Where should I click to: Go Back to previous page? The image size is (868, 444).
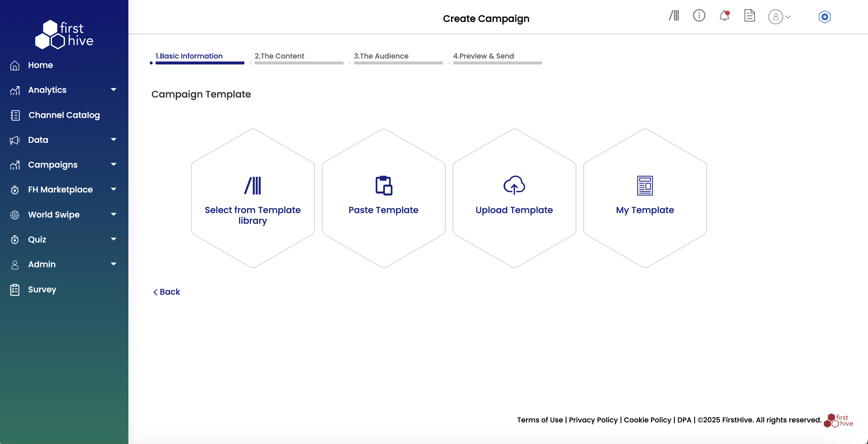[167, 292]
